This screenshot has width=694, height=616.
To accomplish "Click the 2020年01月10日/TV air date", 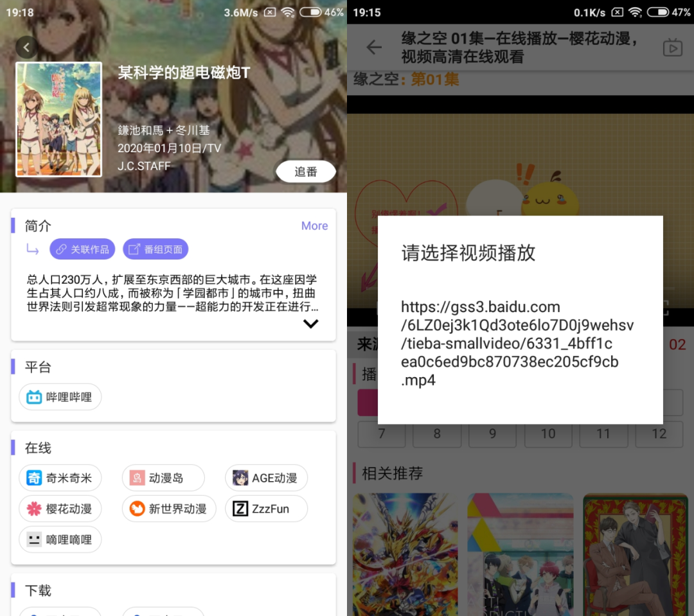I will 170,148.
